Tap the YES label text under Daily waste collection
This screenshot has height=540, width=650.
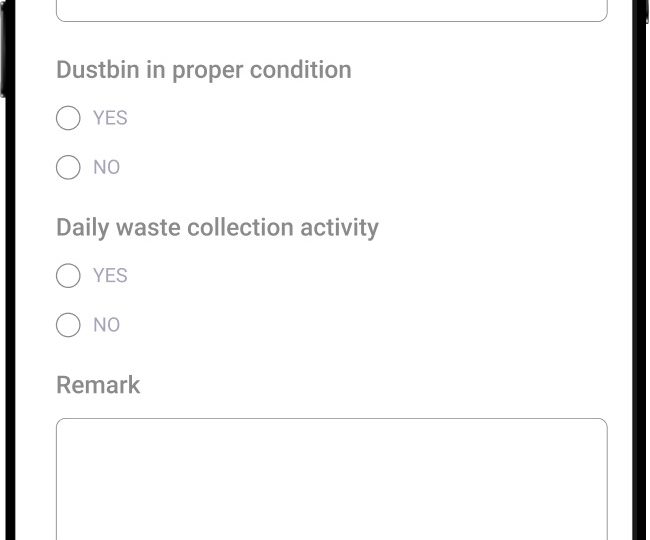tap(110, 275)
